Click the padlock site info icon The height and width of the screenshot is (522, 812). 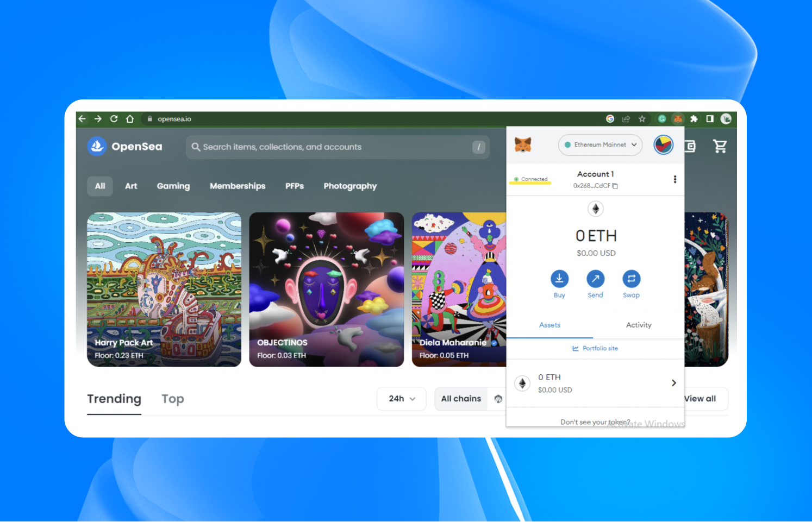150,119
